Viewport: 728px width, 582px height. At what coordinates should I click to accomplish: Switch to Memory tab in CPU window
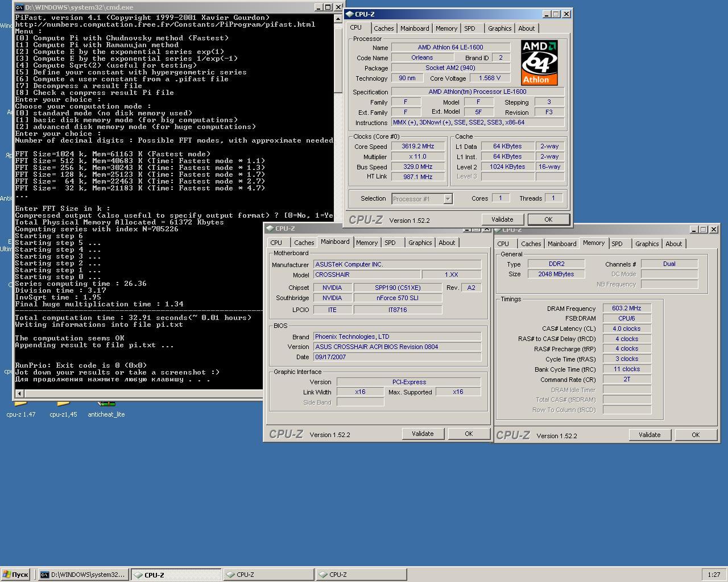click(446, 28)
